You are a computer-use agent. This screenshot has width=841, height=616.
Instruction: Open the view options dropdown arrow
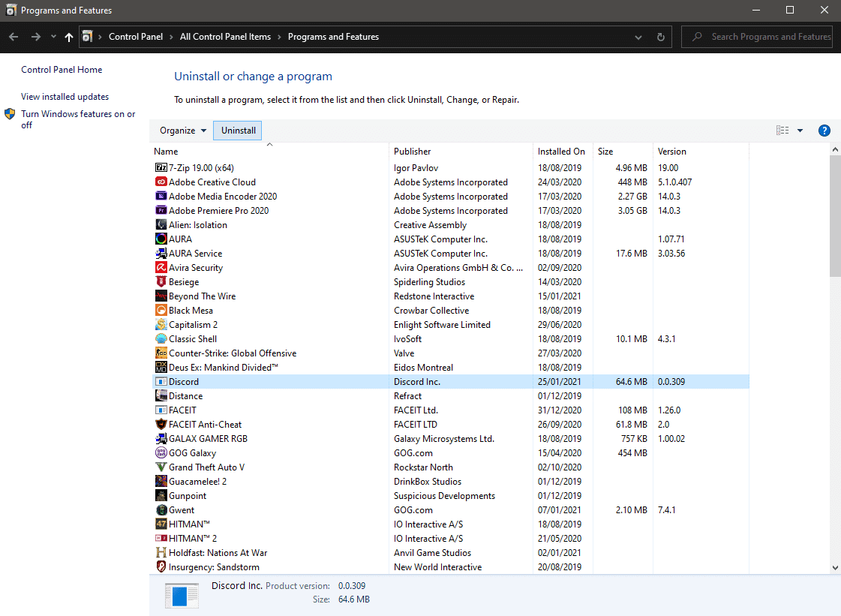(800, 131)
